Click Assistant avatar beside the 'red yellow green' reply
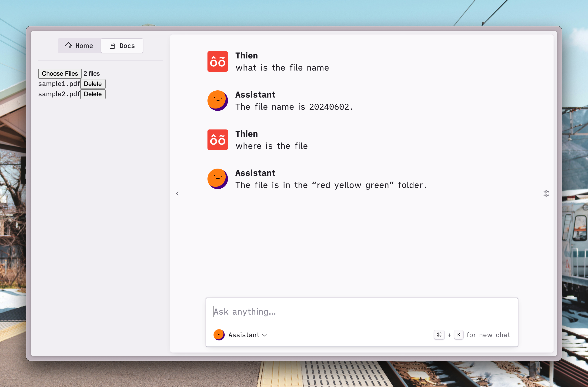588x387 pixels. click(218, 179)
